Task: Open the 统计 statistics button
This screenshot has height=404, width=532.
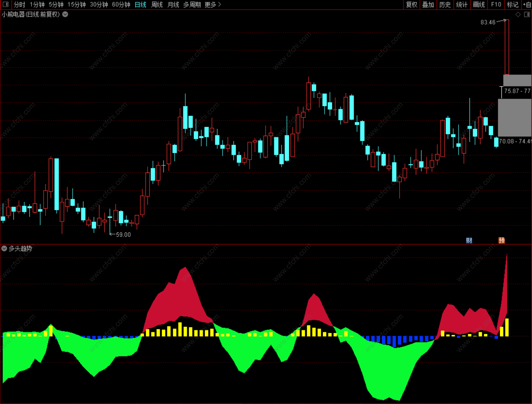Action: click(x=462, y=5)
